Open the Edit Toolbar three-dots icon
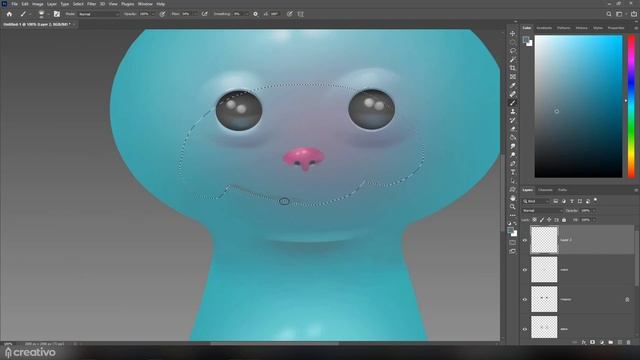Image resolution: width=640 pixels, height=360 pixels. (x=512, y=215)
